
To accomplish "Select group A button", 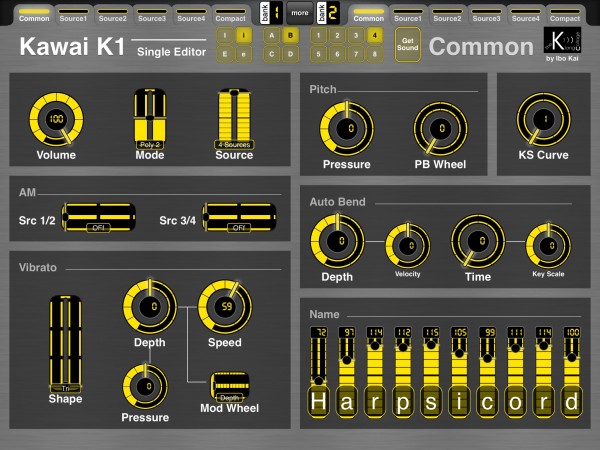I will pyautogui.click(x=272, y=36).
